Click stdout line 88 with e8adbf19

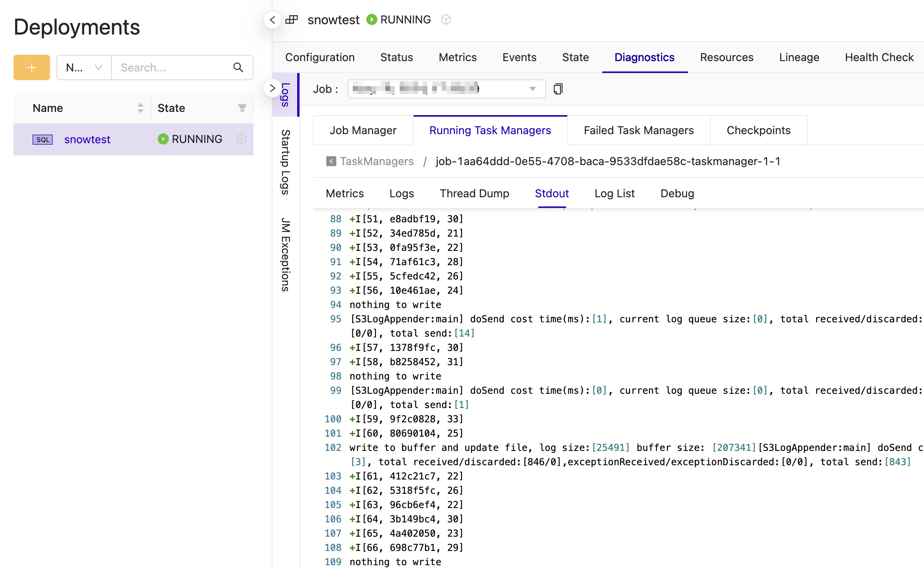point(406,219)
